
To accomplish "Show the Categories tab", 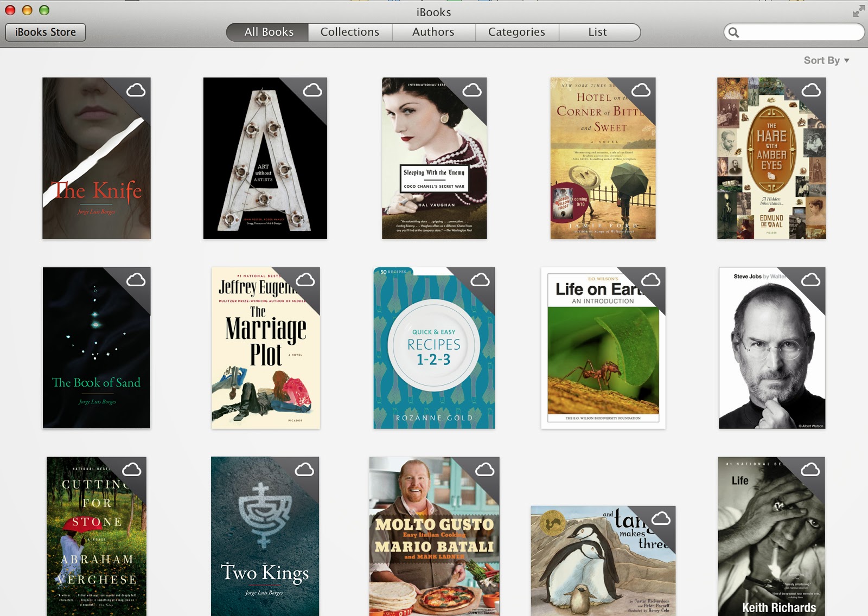I will pos(517,32).
